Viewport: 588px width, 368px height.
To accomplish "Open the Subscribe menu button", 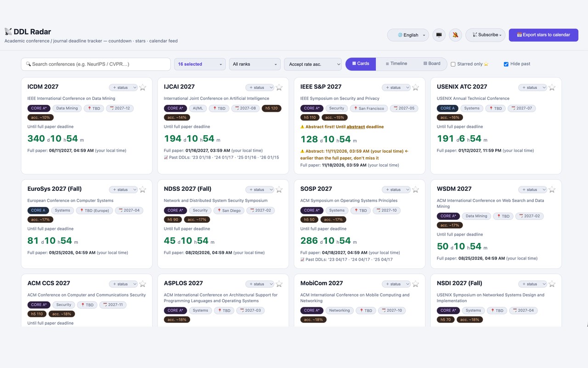I will click(486, 35).
